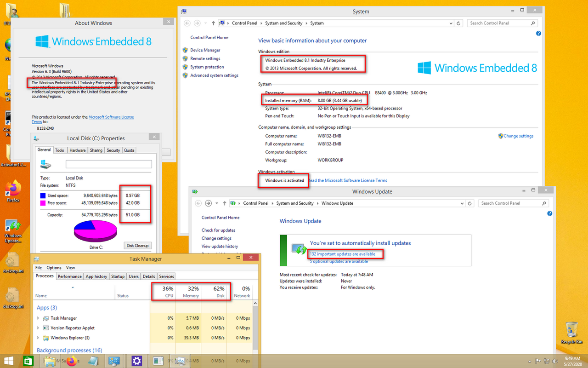Viewport: 588px width, 368px height.
Task: Open address history dropdown in Windows Update window
Action: pos(462,203)
